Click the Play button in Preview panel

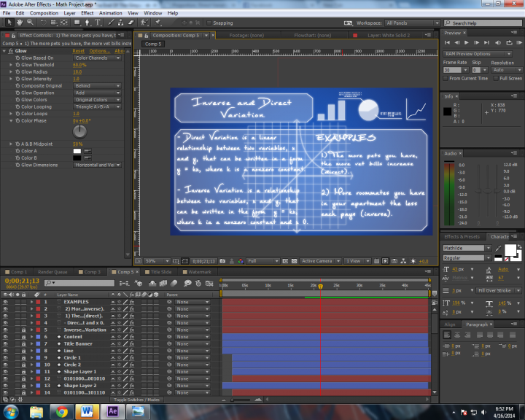coord(467,42)
